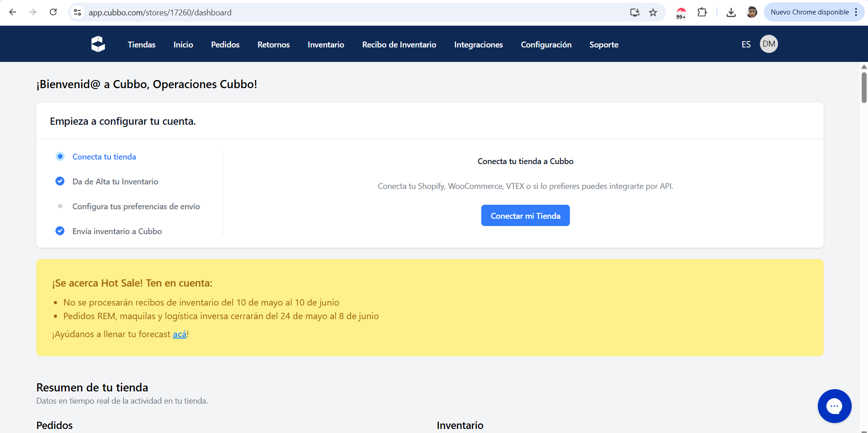
Task: Click bullet beside Configura tus preferencias de envío
Action: pyautogui.click(x=60, y=206)
